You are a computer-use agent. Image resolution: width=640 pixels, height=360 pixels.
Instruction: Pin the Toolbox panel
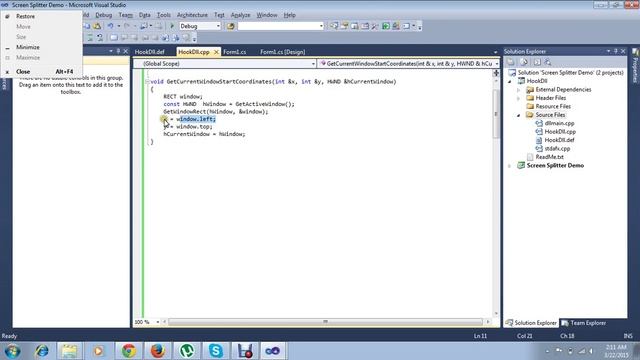pyautogui.click(x=118, y=51)
